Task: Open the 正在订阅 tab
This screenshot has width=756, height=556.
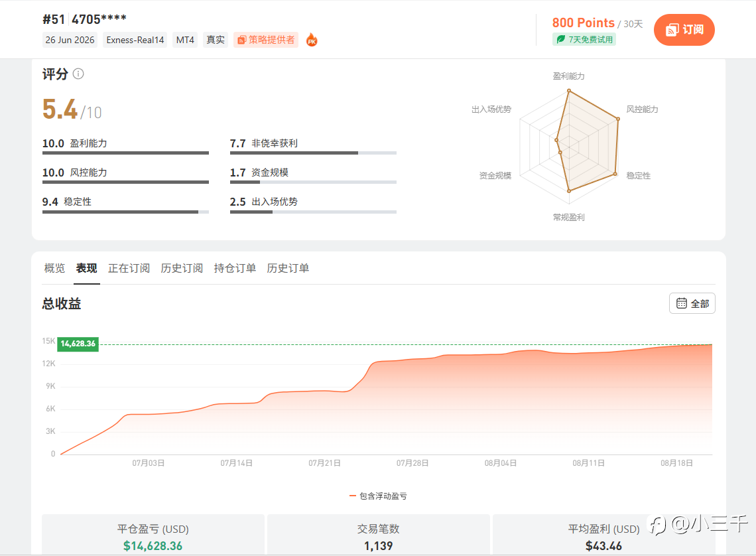Action: pyautogui.click(x=129, y=268)
